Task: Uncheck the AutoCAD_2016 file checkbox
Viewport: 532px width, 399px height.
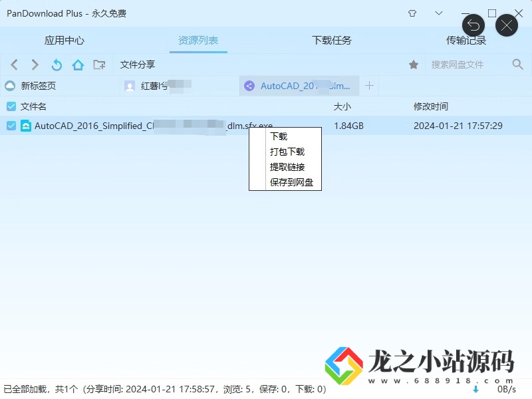Action: click(x=11, y=126)
